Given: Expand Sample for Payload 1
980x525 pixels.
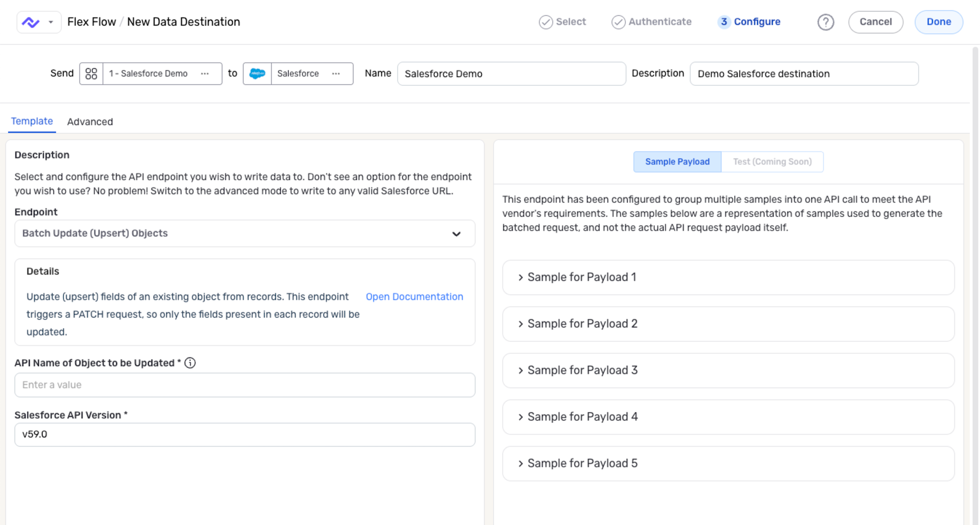Looking at the screenshot, I should (x=728, y=277).
